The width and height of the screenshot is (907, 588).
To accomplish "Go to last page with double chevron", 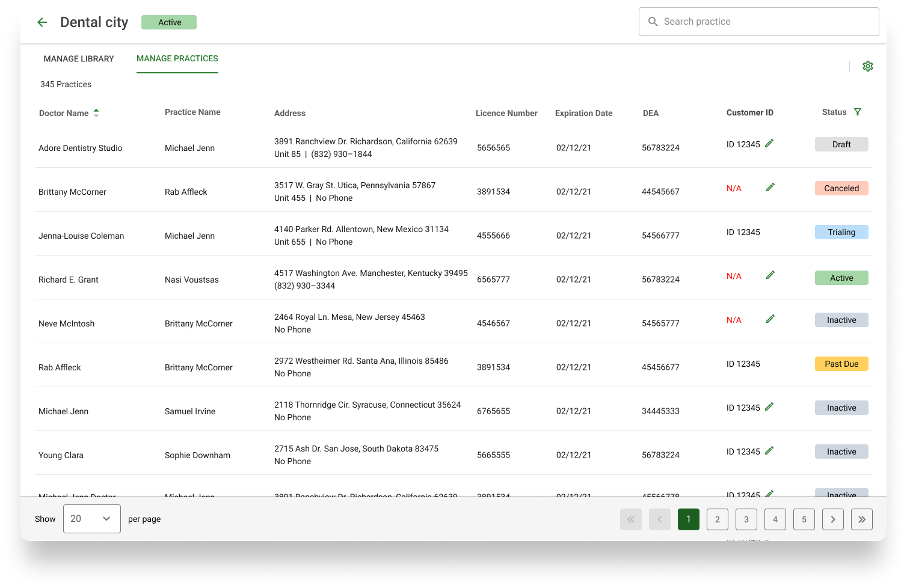I will pyautogui.click(x=862, y=519).
